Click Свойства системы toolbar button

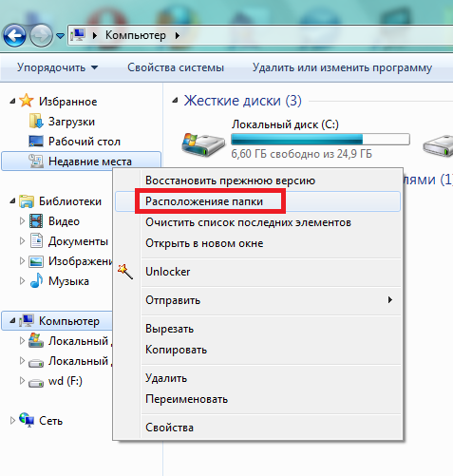(x=176, y=67)
